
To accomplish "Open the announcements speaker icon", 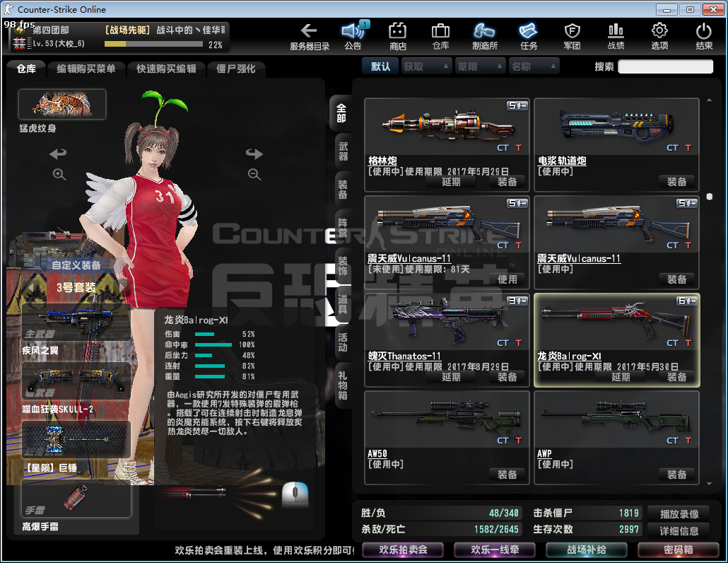I will click(x=354, y=30).
